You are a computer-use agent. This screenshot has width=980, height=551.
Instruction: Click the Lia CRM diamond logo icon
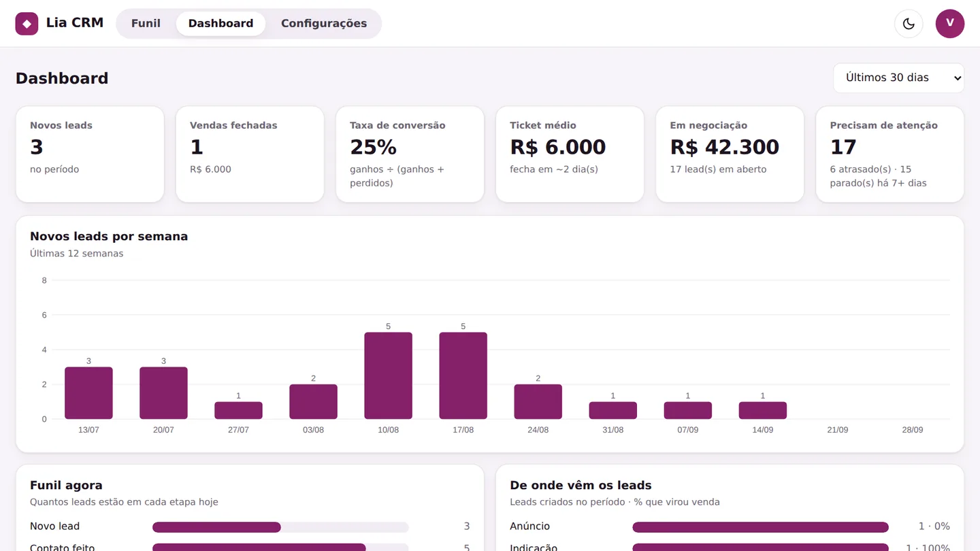coord(27,24)
